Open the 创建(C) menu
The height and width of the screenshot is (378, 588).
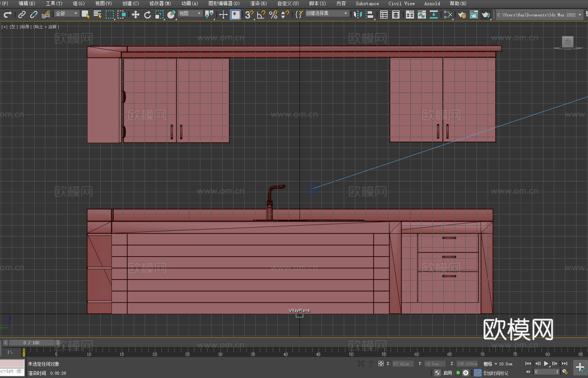coord(130,3)
